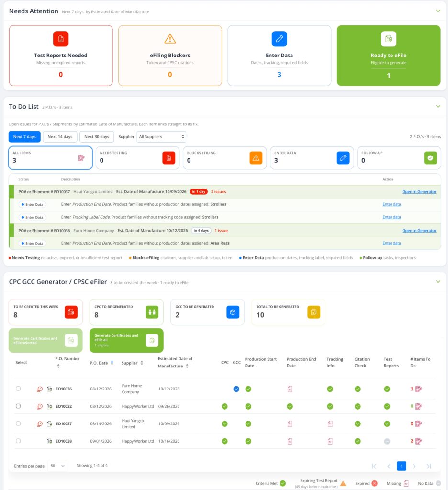The width and height of the screenshot is (448, 490).
Task: Switch to Next 30 days filter
Action: tap(97, 137)
